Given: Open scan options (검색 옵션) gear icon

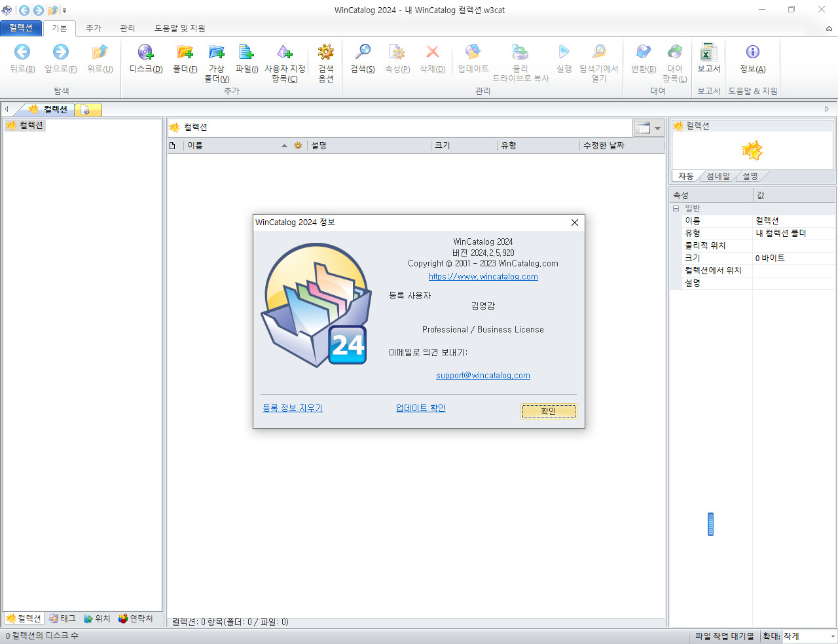Looking at the screenshot, I should [326, 52].
